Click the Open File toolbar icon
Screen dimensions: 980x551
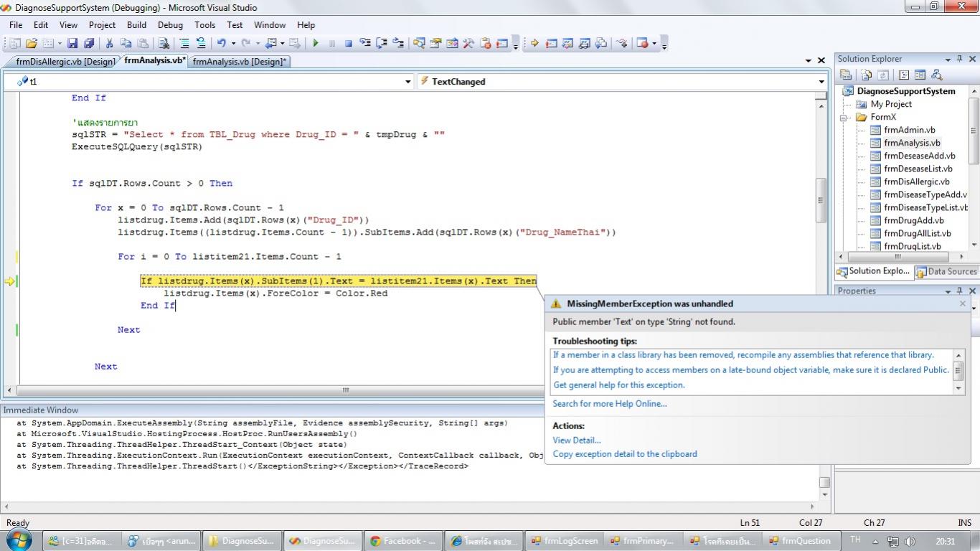click(x=32, y=44)
